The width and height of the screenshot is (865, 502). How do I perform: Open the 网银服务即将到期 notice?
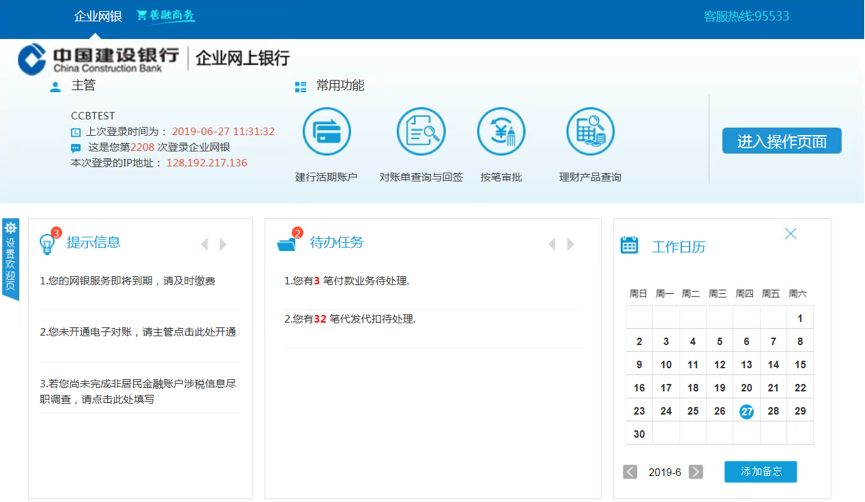click(x=127, y=281)
